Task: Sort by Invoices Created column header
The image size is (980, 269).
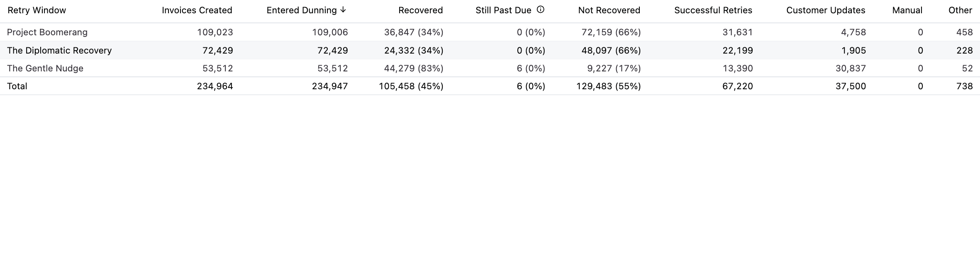Action: click(x=197, y=10)
